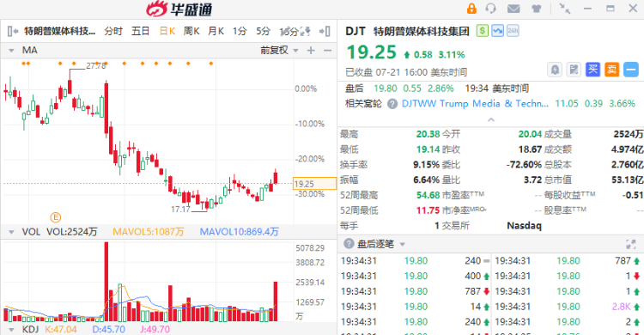This screenshot has width=644, height=335.
Task: Expand the MA indicator dropdown triangle
Action: click(11, 51)
